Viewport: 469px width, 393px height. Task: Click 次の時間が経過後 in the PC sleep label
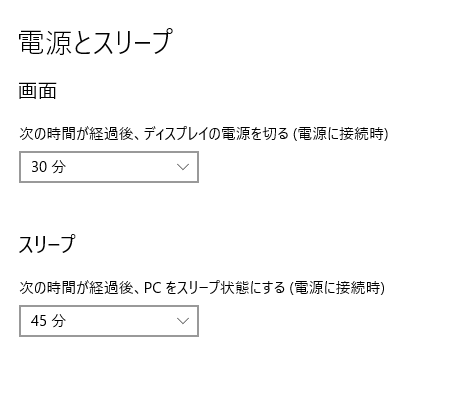point(76,288)
